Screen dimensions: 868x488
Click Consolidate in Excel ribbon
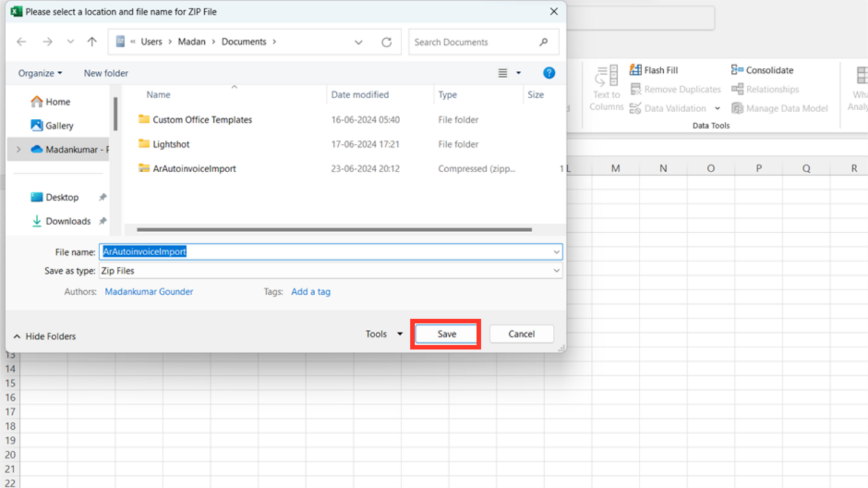click(762, 70)
